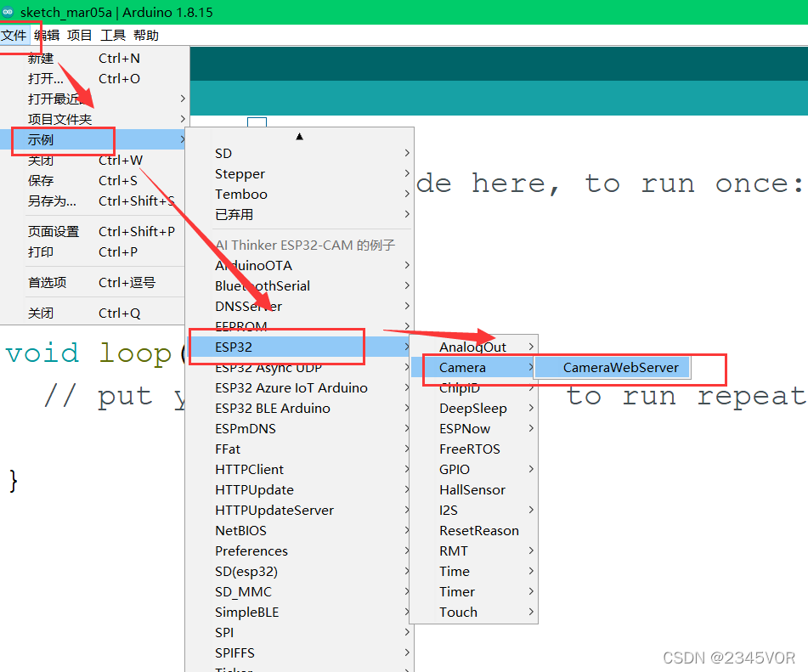
Task: Expand the 项目文件夹 submenu
Action: [x=93, y=119]
